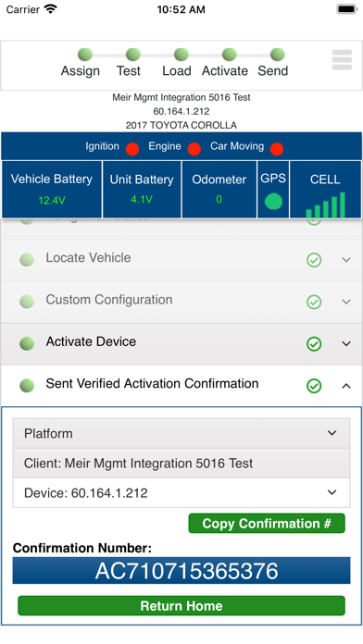Go to the Load step label

coord(176,70)
